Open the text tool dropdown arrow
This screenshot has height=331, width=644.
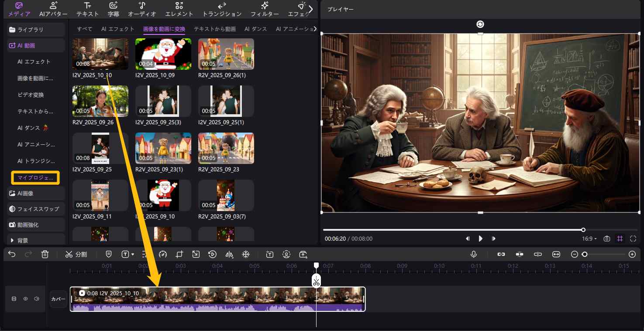[x=132, y=254]
